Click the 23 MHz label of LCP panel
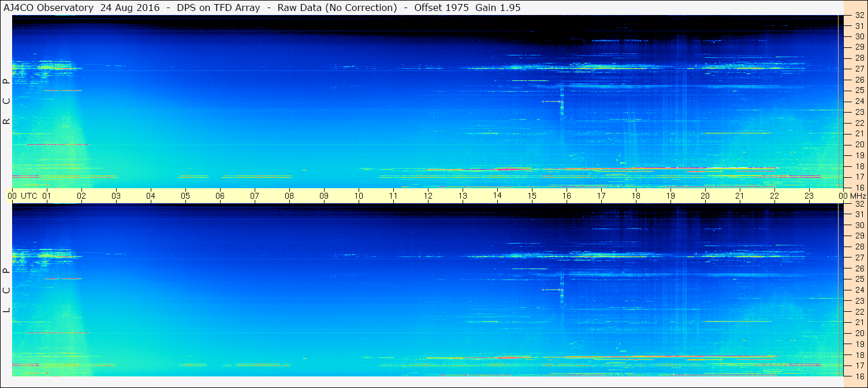Screen dimensions: 868x388 coord(859,301)
